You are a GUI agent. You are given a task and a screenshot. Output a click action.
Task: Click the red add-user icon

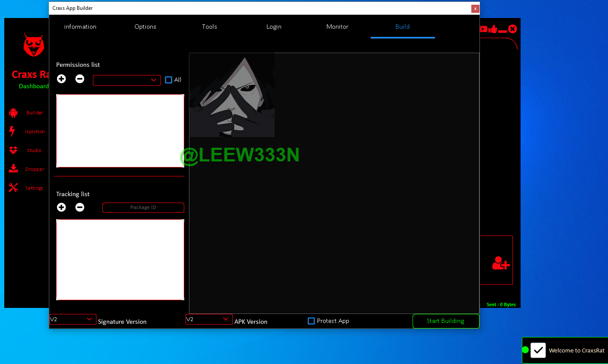500,263
